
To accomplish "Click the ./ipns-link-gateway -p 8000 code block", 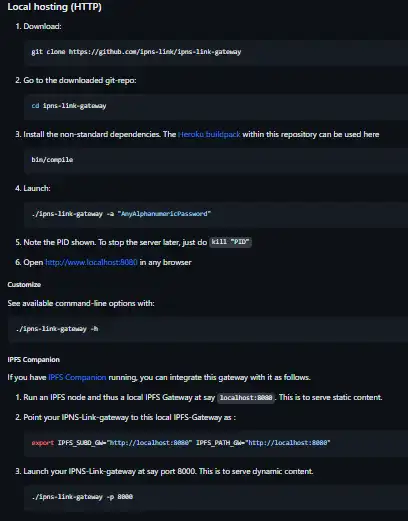I will tap(216, 497).
